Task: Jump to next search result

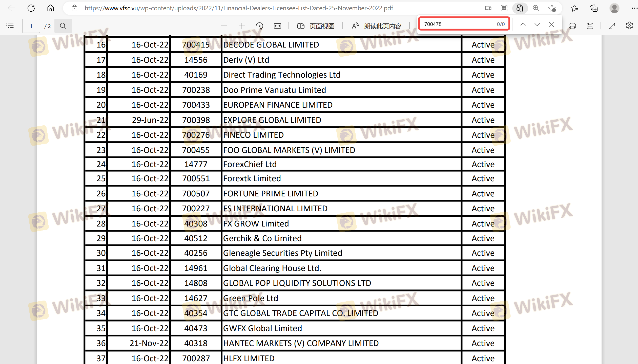Action: 537,24
